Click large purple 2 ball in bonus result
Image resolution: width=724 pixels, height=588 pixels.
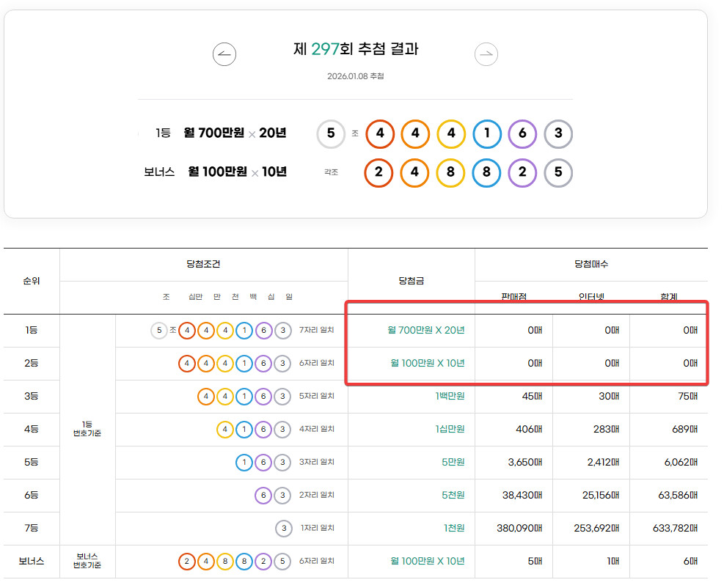(x=522, y=172)
